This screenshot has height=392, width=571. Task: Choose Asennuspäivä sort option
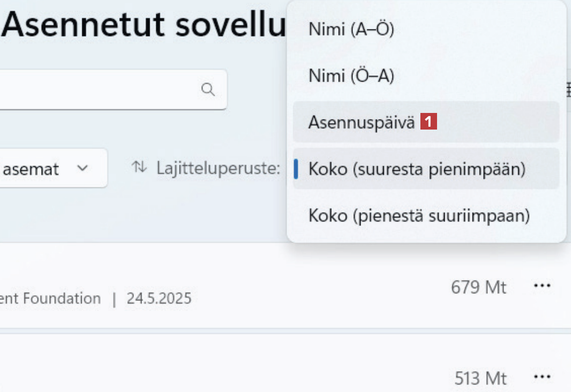(x=361, y=122)
